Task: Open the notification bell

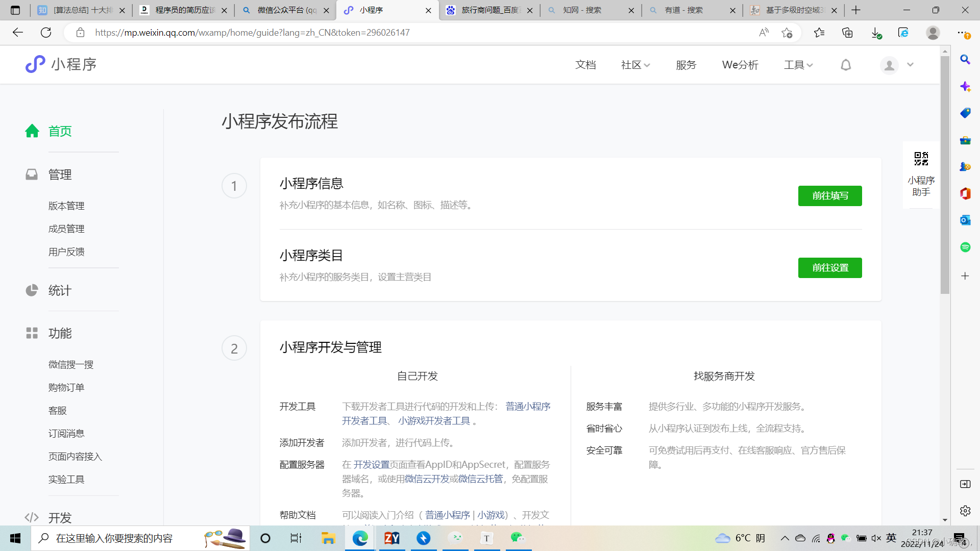Action: tap(846, 65)
